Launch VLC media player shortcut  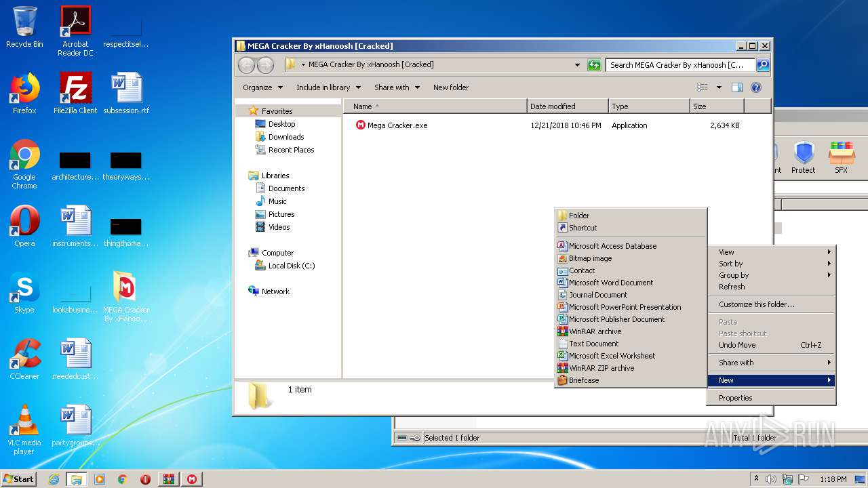pos(24,430)
